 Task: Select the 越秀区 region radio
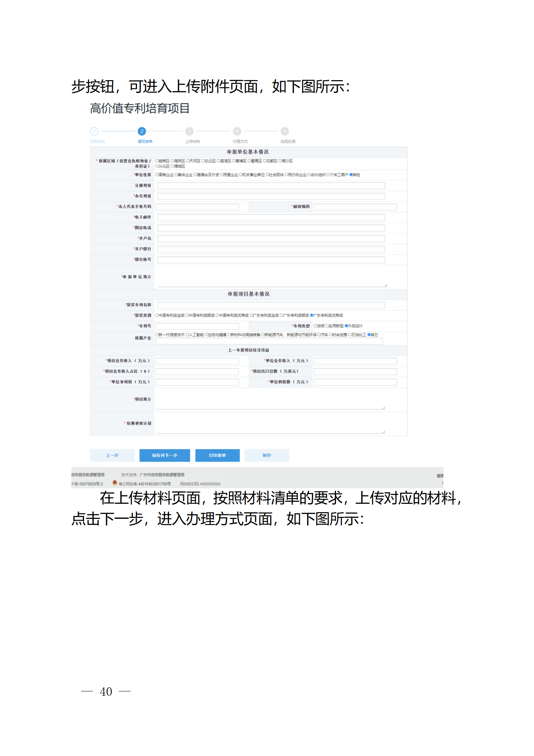coord(157,161)
